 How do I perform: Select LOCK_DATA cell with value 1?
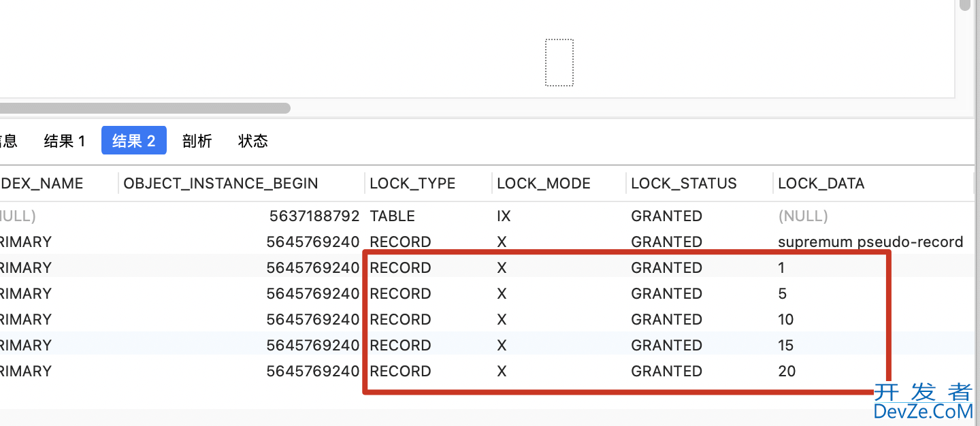click(x=781, y=268)
